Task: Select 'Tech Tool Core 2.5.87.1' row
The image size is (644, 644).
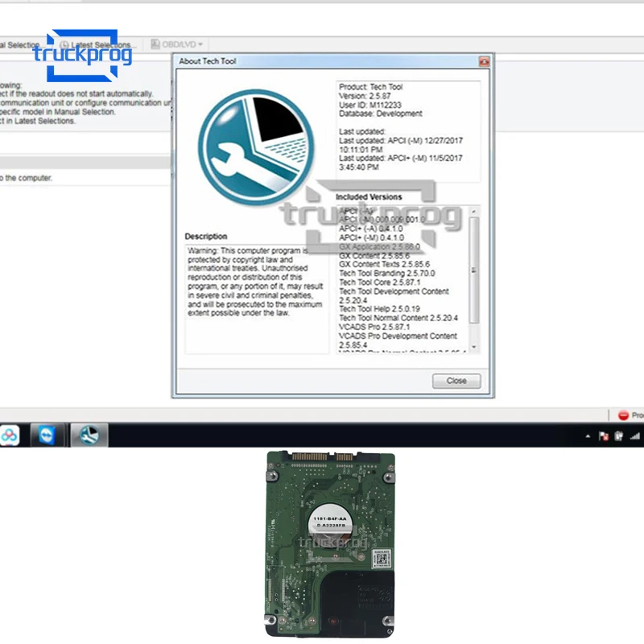Action: click(x=379, y=283)
